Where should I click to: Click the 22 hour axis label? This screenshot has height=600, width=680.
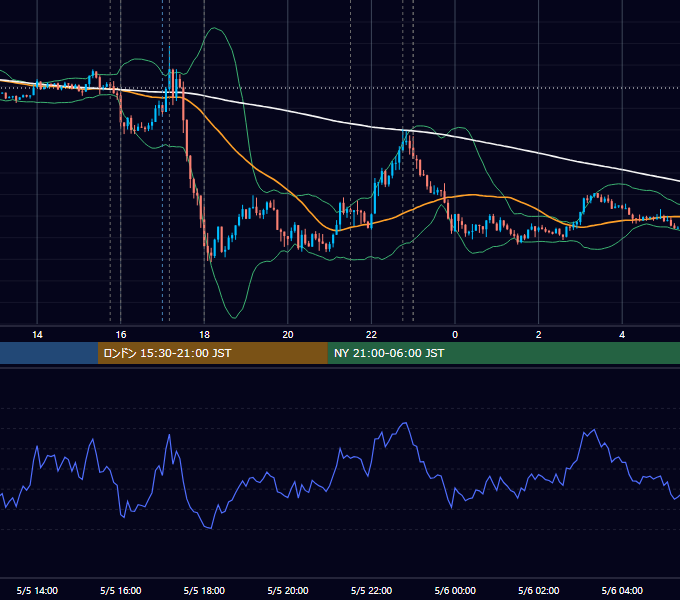(x=371, y=335)
